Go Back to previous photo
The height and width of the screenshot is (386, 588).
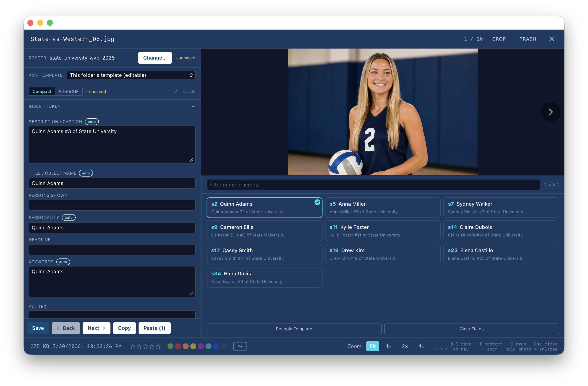[x=66, y=328]
